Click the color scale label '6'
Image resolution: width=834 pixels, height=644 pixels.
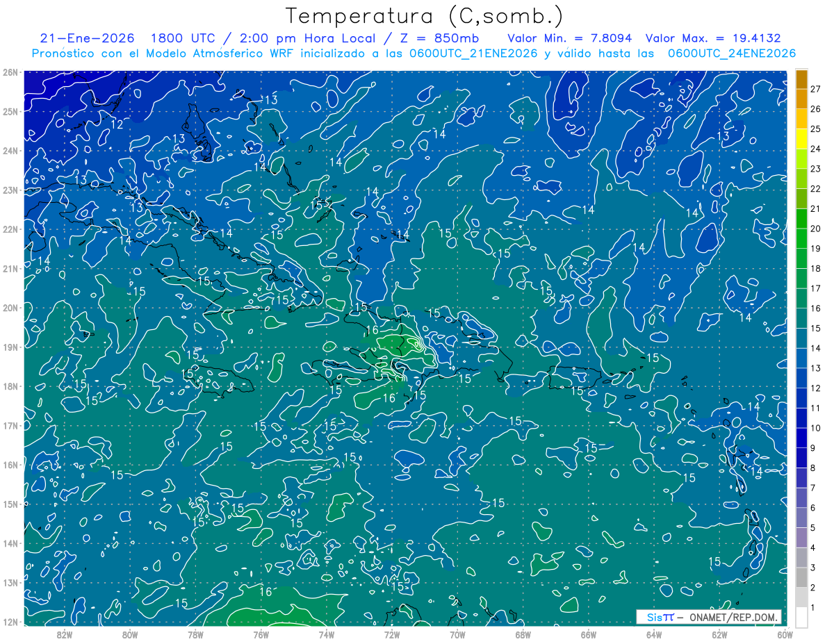click(813, 508)
